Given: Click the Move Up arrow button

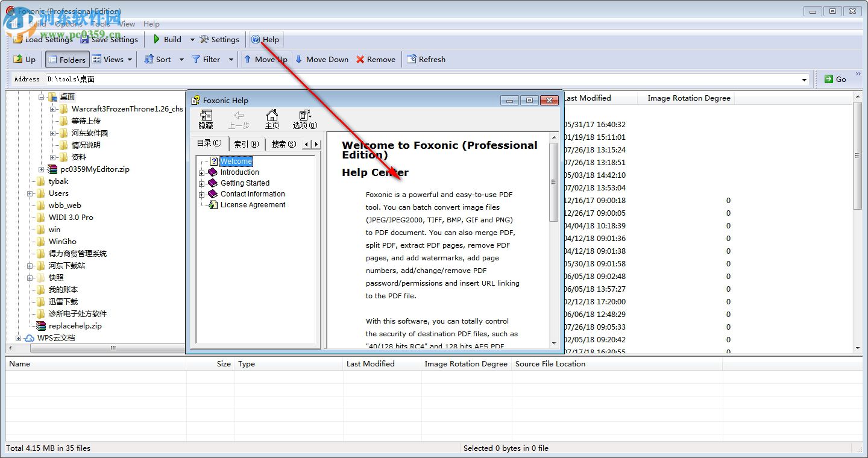Looking at the screenshot, I should tap(265, 60).
